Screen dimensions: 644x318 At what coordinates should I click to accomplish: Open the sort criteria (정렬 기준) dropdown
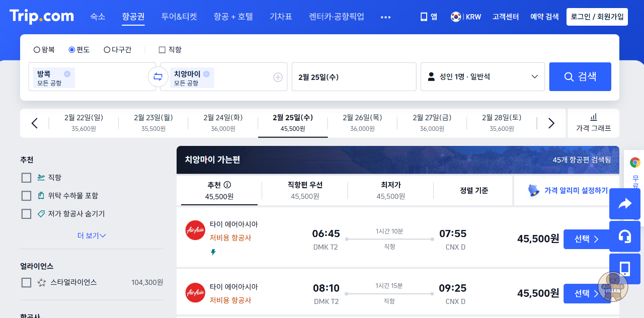(x=473, y=191)
